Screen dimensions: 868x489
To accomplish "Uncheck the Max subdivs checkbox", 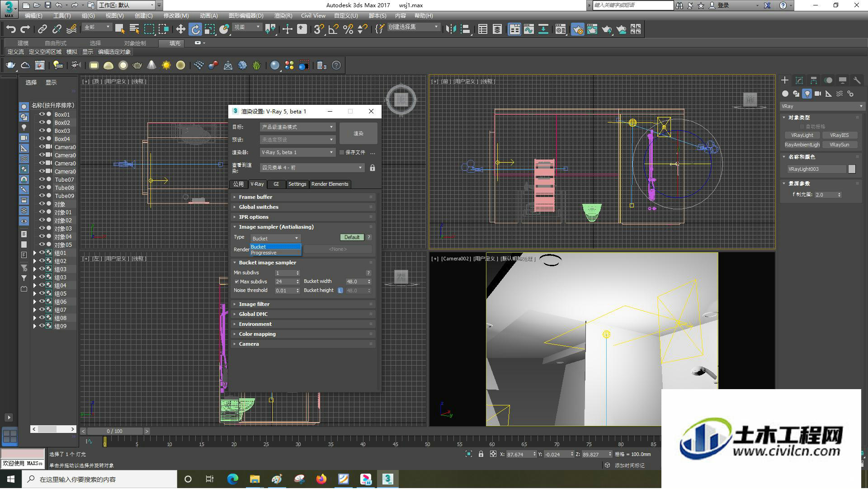I will pos(236,282).
